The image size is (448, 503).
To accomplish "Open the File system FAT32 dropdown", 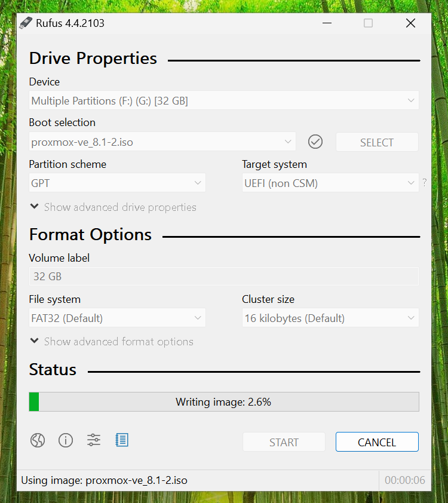I will [117, 318].
